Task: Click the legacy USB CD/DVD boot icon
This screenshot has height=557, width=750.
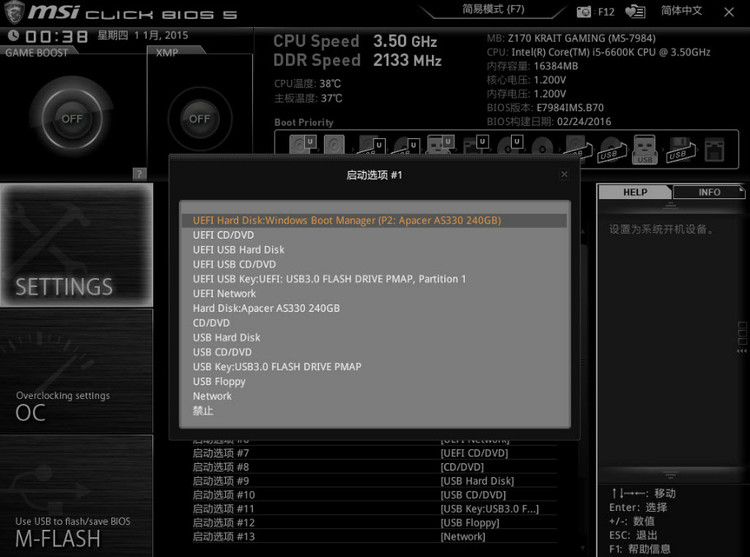Action: (612, 149)
